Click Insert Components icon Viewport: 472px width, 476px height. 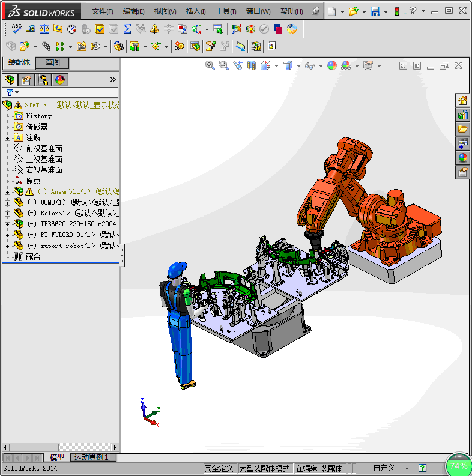click(x=25, y=46)
